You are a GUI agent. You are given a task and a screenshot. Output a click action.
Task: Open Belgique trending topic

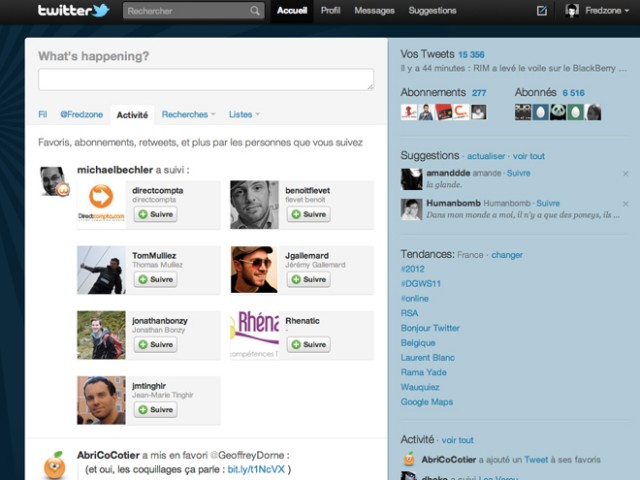pos(418,343)
